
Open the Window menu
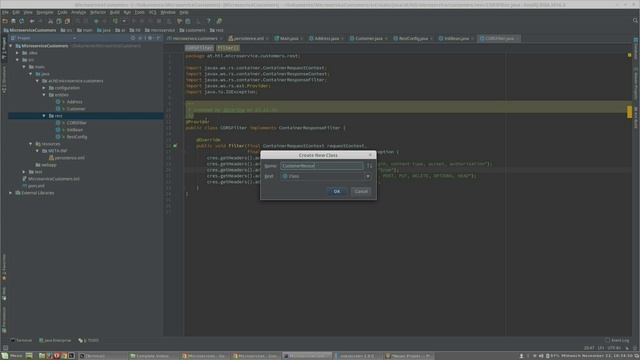(x=168, y=12)
